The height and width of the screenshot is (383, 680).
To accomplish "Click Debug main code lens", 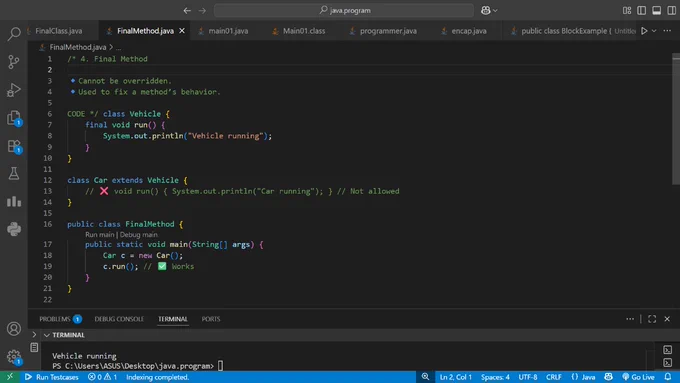I will click(x=139, y=235).
